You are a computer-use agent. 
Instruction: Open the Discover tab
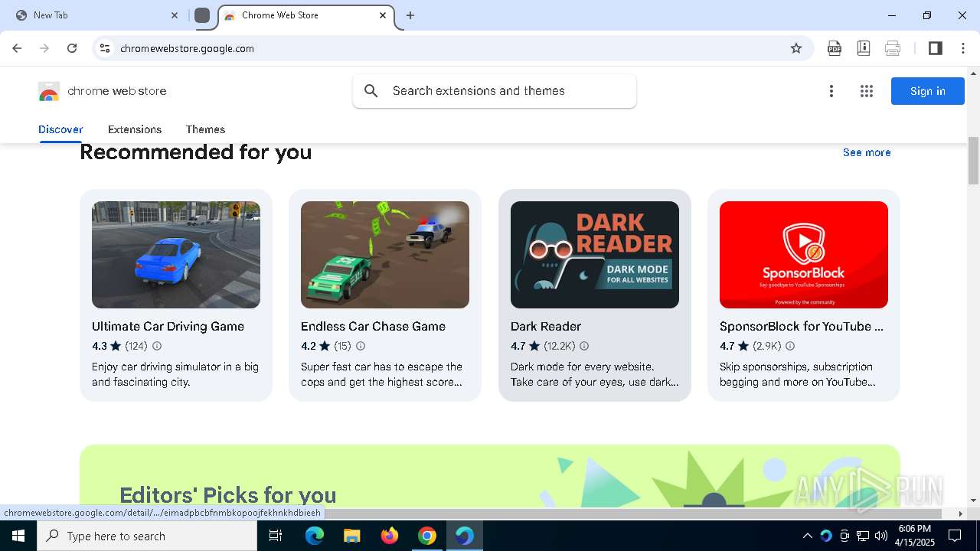coord(60,129)
